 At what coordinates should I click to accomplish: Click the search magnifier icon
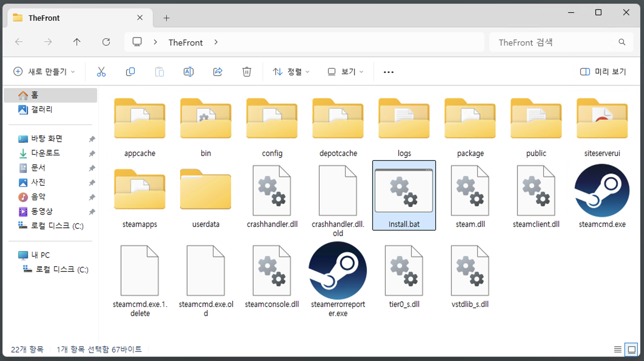[x=622, y=42]
